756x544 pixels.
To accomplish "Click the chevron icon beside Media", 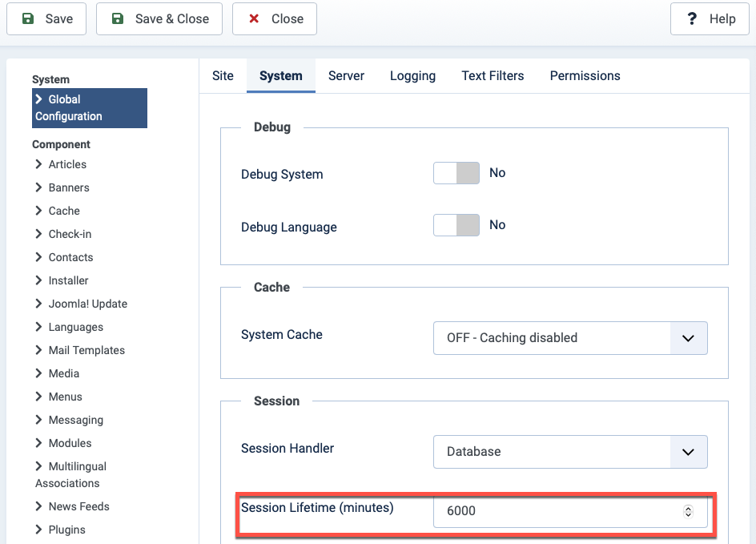I will click(39, 373).
